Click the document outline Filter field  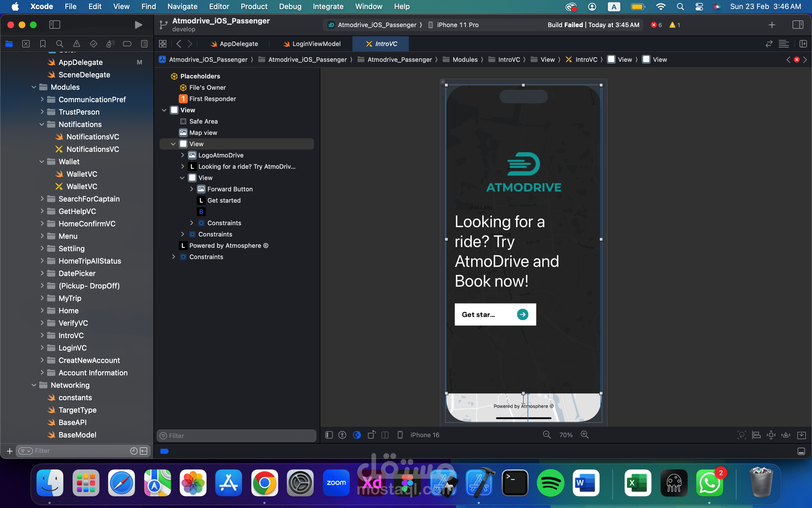tap(237, 436)
